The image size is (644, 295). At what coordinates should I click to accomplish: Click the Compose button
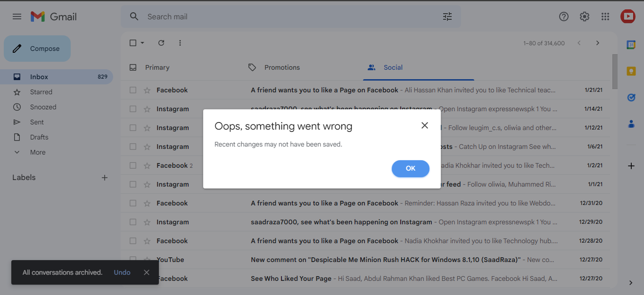pyautogui.click(x=37, y=49)
